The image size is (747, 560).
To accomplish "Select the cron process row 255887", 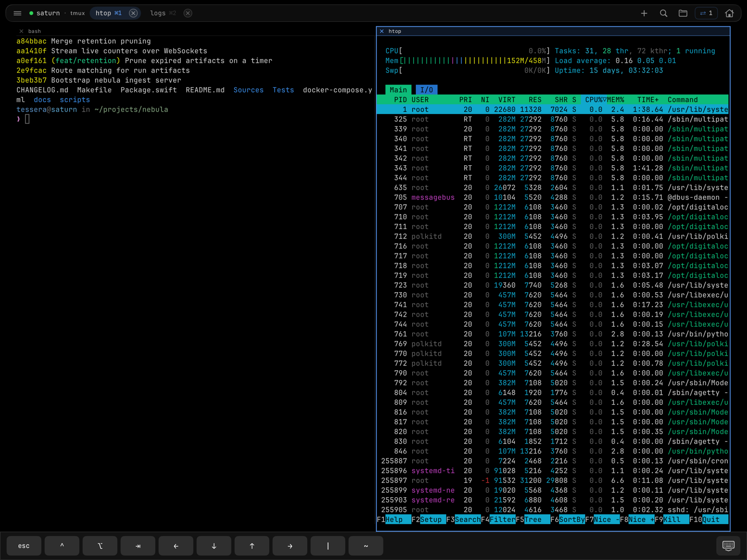I will coord(552,461).
